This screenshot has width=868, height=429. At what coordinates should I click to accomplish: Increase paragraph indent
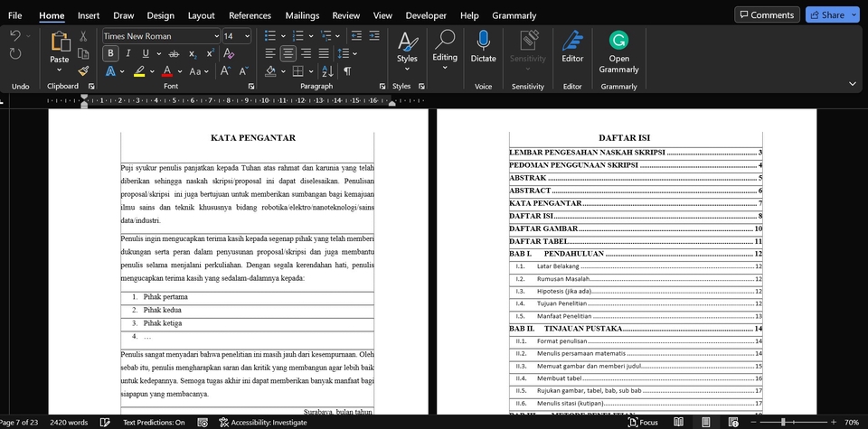[374, 36]
